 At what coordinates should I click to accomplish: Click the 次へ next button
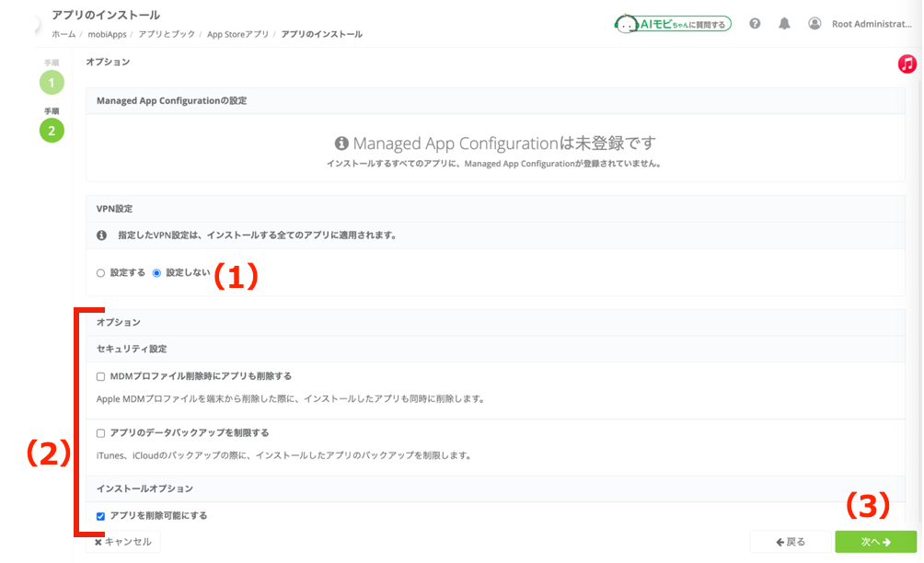(875, 542)
